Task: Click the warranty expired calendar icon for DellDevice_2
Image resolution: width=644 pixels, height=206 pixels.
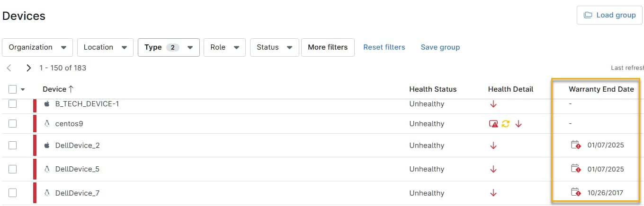Action: (576, 145)
